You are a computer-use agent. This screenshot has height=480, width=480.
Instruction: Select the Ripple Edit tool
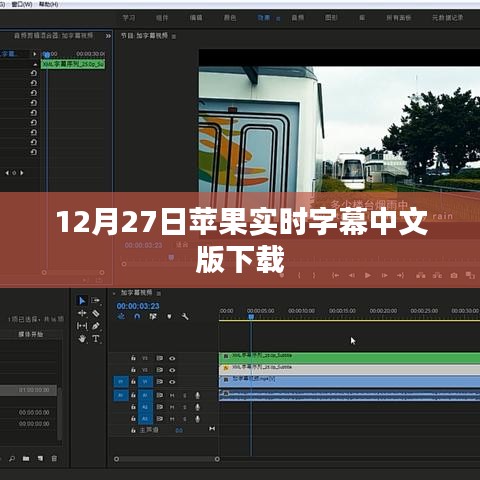click(x=82, y=313)
